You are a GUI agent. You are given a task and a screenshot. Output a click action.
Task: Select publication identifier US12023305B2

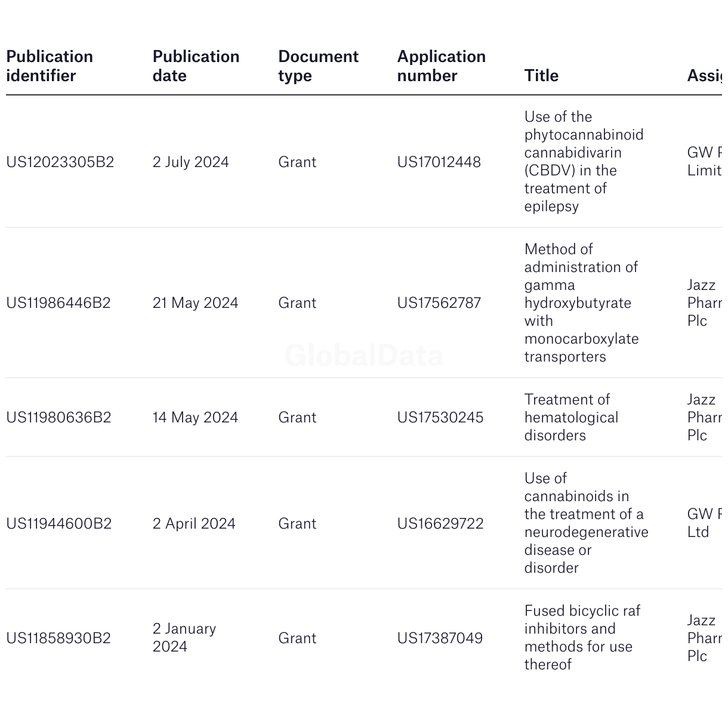click(60, 162)
